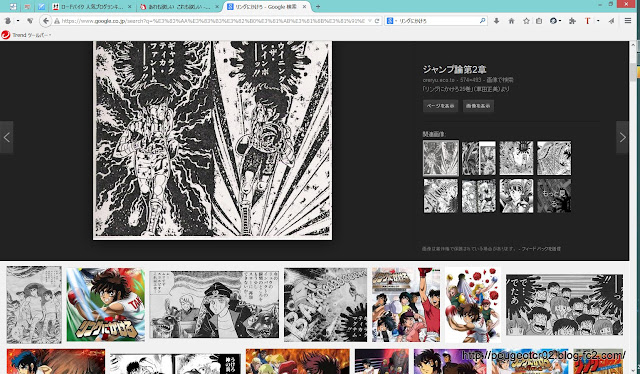Show the previous image with the left arrow
Screen dimensions: 640x374
point(7,137)
